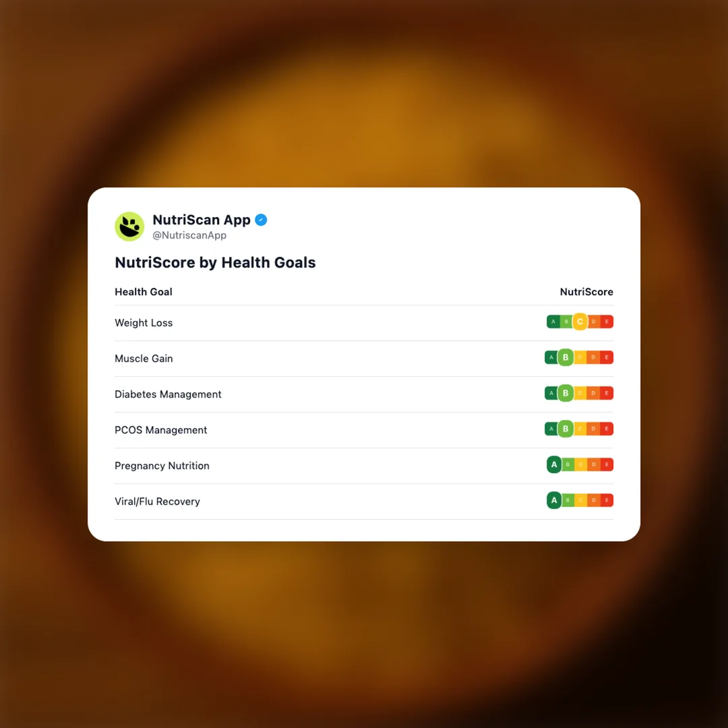This screenshot has width=728, height=728.
Task: Click the NutriScore column header
Action: click(586, 292)
